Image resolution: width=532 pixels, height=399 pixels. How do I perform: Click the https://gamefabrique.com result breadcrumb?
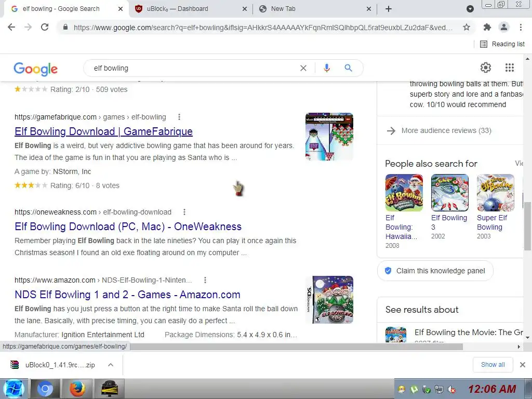[x=90, y=117]
